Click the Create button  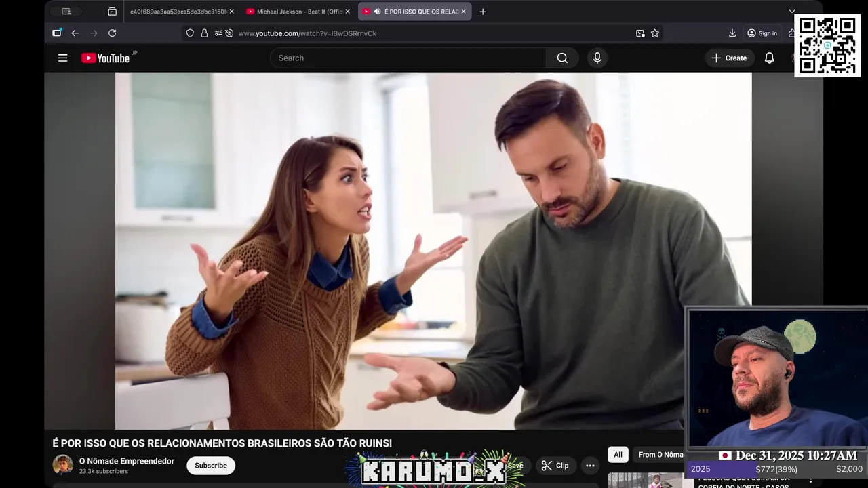click(729, 58)
